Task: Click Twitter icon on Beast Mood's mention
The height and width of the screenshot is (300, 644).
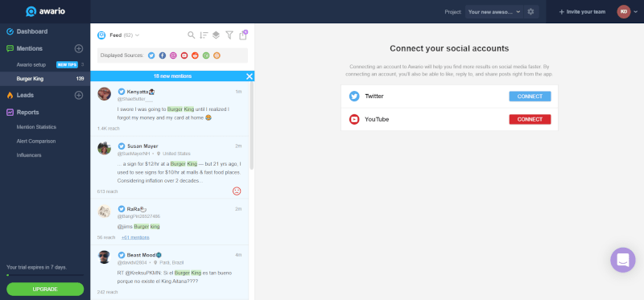Action: pyautogui.click(x=122, y=255)
